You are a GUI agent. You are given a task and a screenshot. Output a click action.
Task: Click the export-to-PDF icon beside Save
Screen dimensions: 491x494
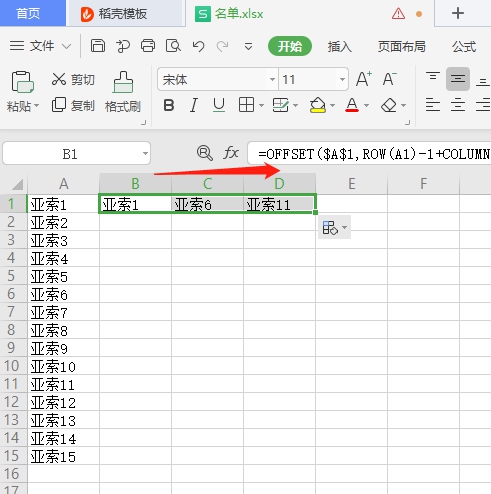click(x=123, y=46)
